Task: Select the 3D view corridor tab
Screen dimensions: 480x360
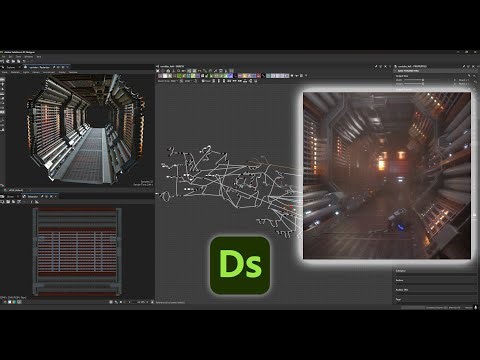Action: tap(40, 67)
